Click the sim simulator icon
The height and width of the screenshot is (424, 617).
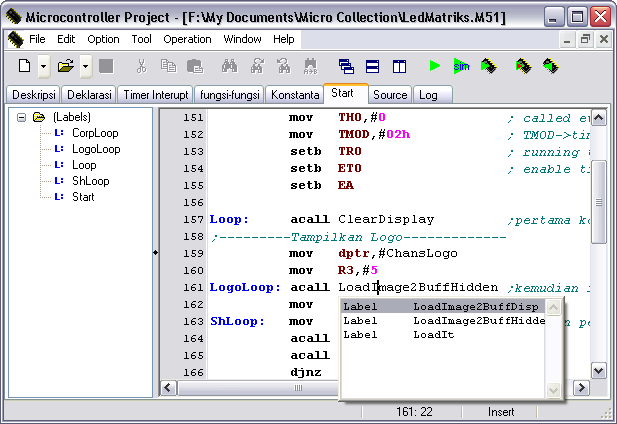pyautogui.click(x=461, y=66)
